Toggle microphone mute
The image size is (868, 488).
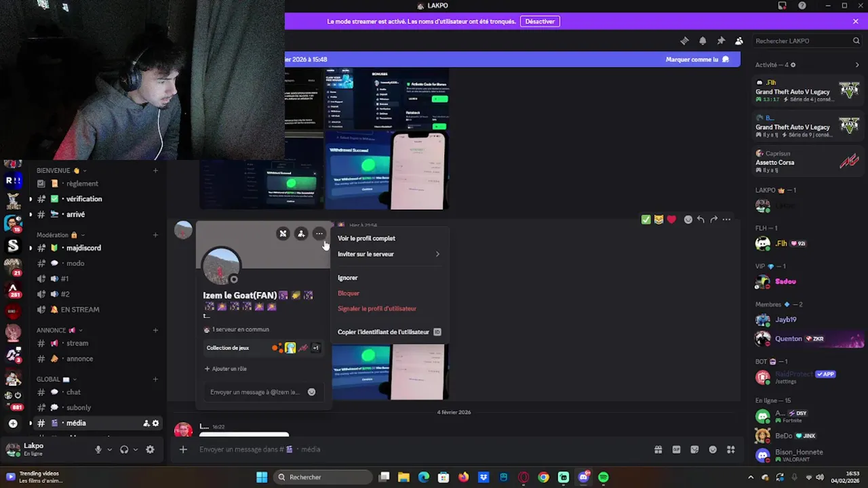point(98,449)
